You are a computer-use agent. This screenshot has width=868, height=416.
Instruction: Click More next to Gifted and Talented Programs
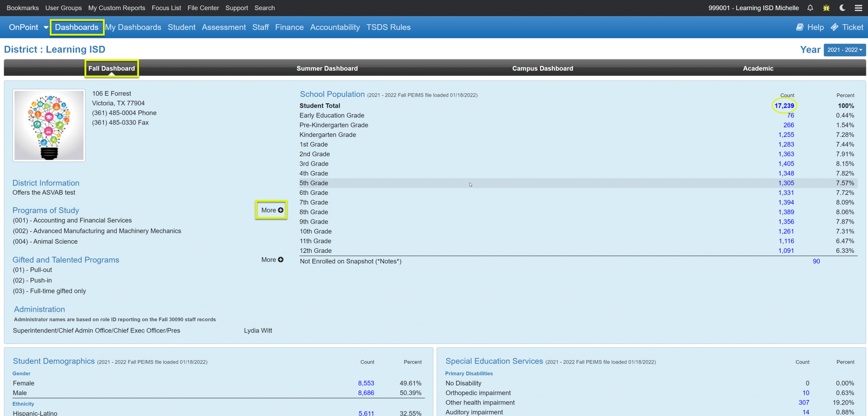[x=272, y=260]
